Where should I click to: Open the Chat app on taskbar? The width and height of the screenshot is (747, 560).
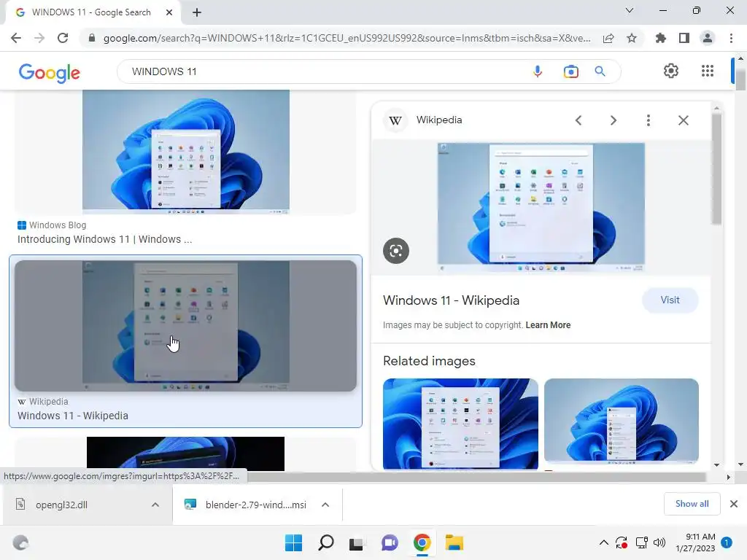(x=390, y=542)
